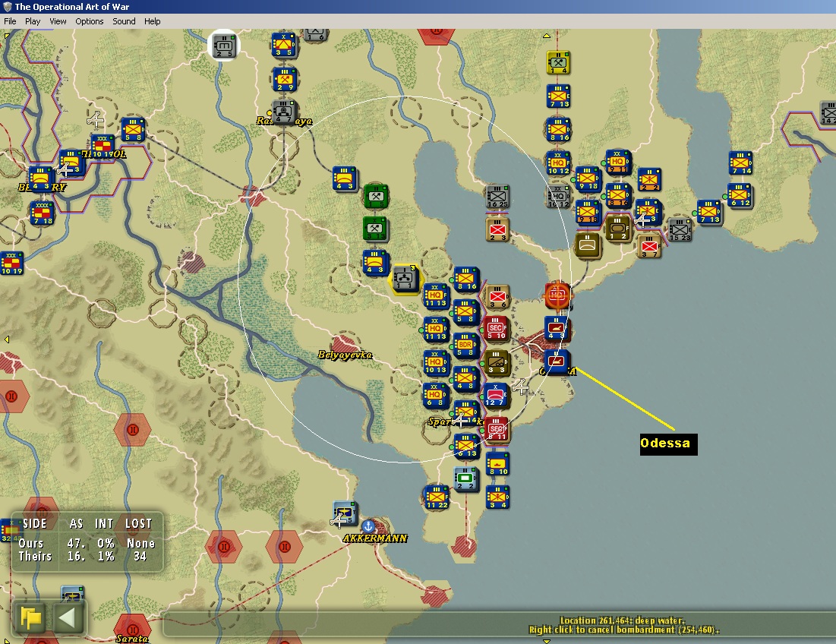Select the blue unit marked 3 4
The height and width of the screenshot is (644, 836).
point(497,497)
